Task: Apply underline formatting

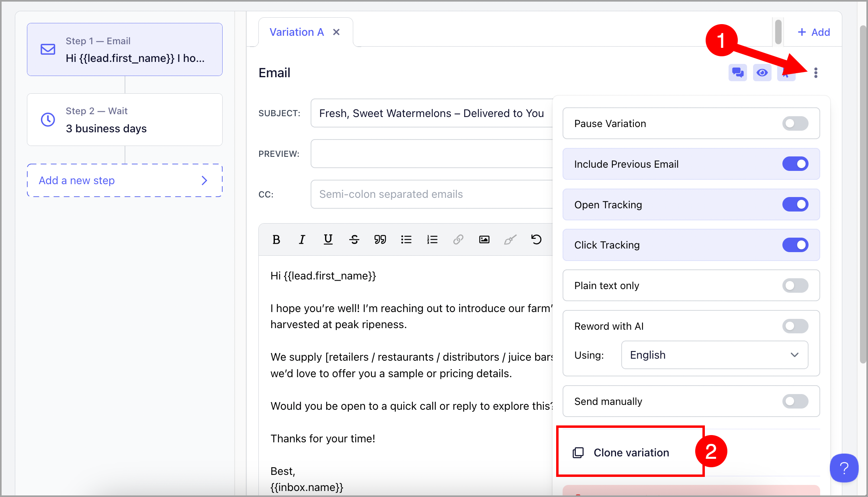Action: tap(328, 240)
